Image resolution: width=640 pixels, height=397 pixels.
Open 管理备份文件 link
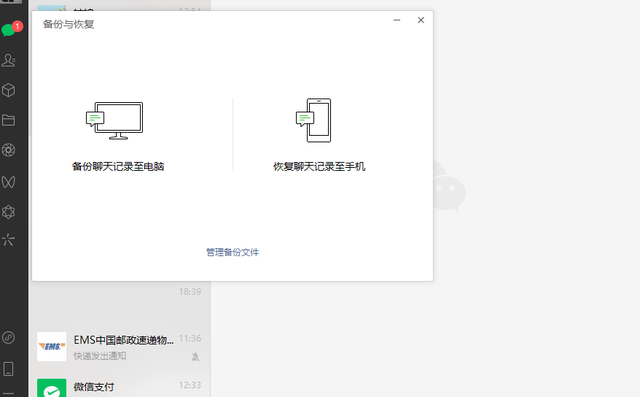point(232,252)
